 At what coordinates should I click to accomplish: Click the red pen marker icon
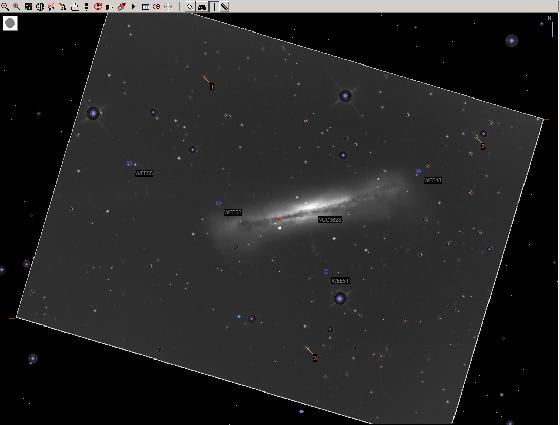point(121,6)
